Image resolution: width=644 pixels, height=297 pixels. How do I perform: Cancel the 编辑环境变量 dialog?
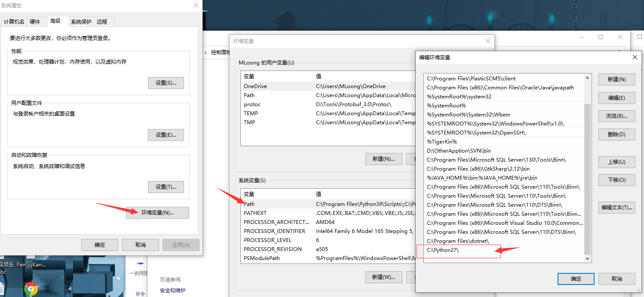click(616, 279)
